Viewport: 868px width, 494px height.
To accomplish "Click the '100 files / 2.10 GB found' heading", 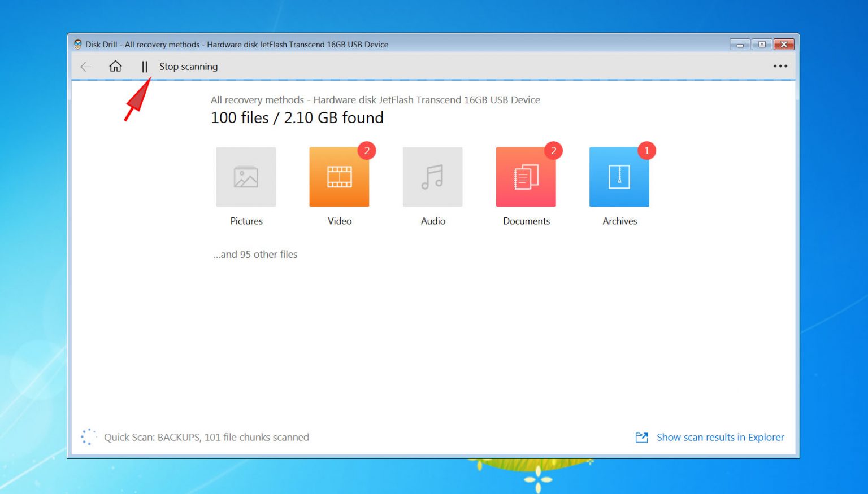I will pyautogui.click(x=297, y=117).
